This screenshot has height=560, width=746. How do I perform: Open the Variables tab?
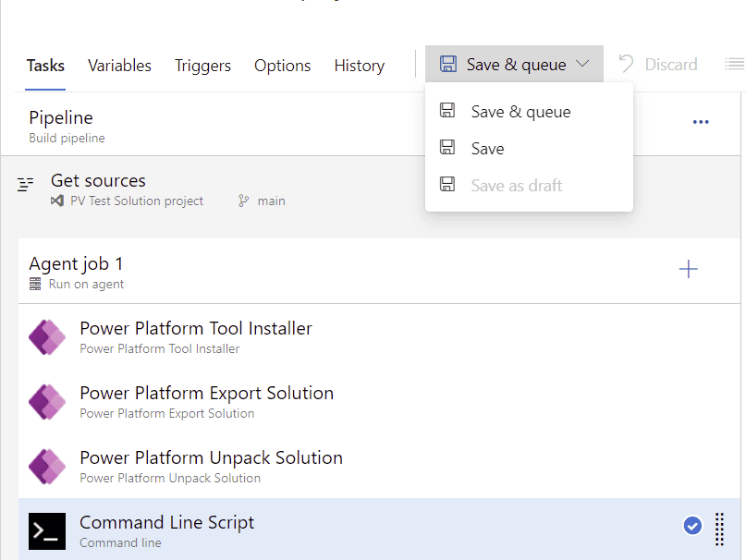pos(119,66)
